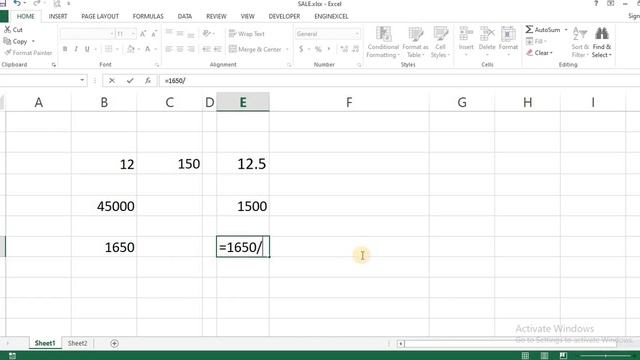
Task: Toggle Align Left
Action: [x=169, y=49]
